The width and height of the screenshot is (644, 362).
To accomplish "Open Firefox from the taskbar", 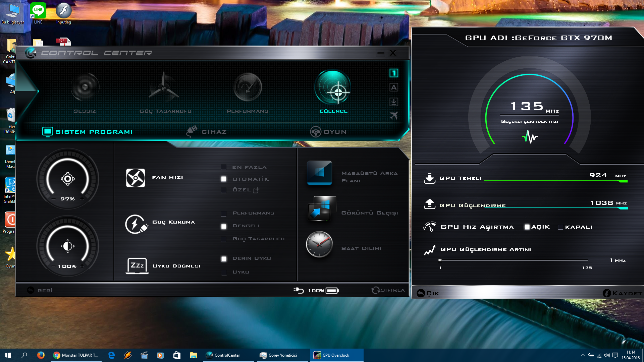I will (41, 355).
